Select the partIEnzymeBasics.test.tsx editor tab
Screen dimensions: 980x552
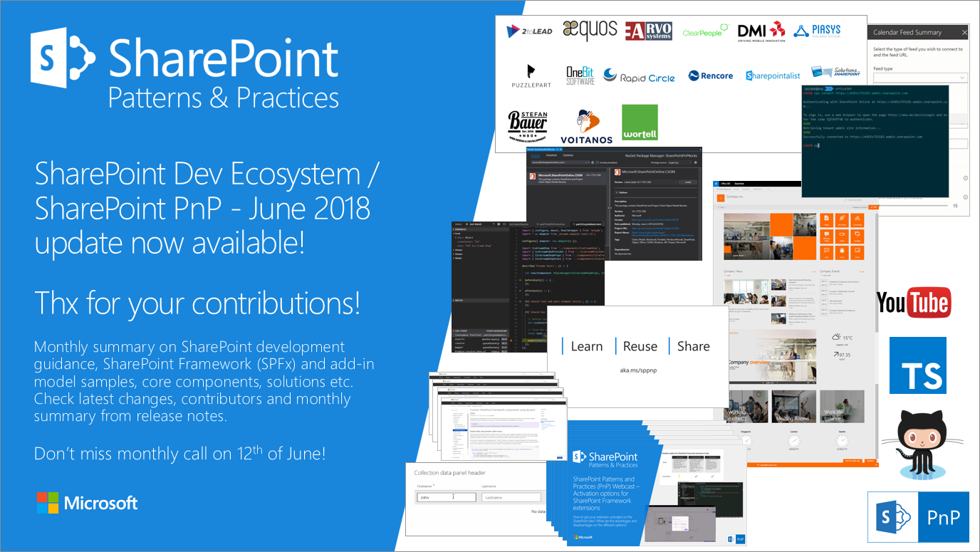[x=588, y=224]
